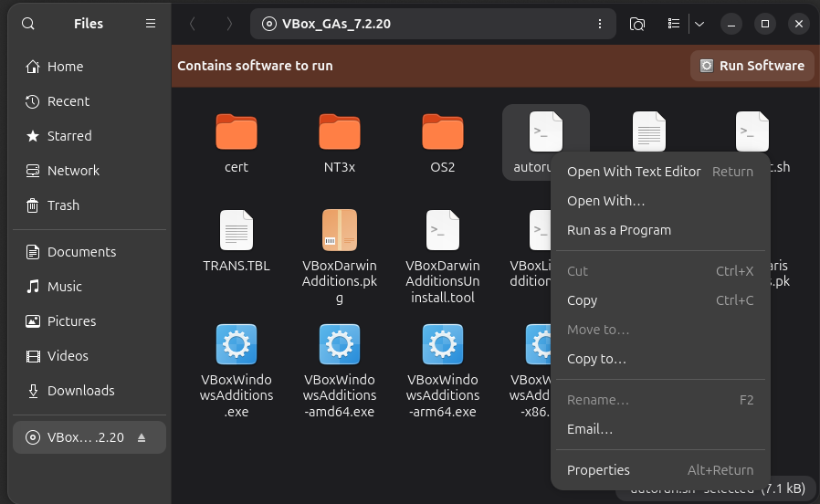Image resolution: width=820 pixels, height=504 pixels.
Task: Click the 'Contains software to run' banner text
Action: point(255,66)
